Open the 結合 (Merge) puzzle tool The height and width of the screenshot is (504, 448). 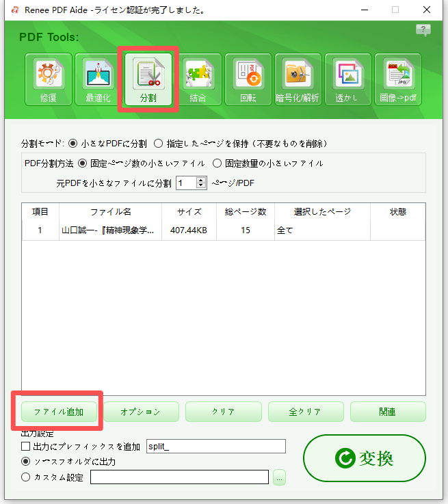198,79
